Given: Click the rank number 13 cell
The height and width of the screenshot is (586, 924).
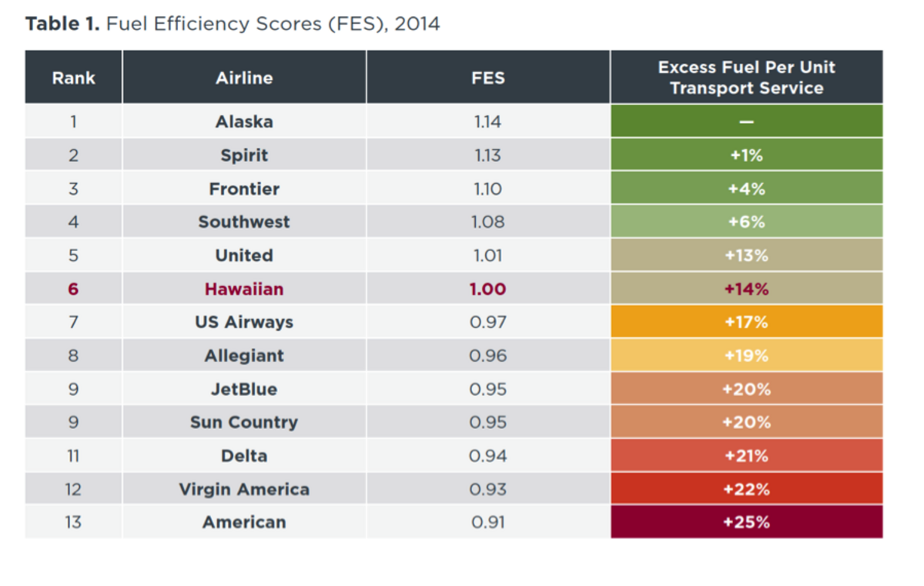Looking at the screenshot, I should (x=73, y=522).
